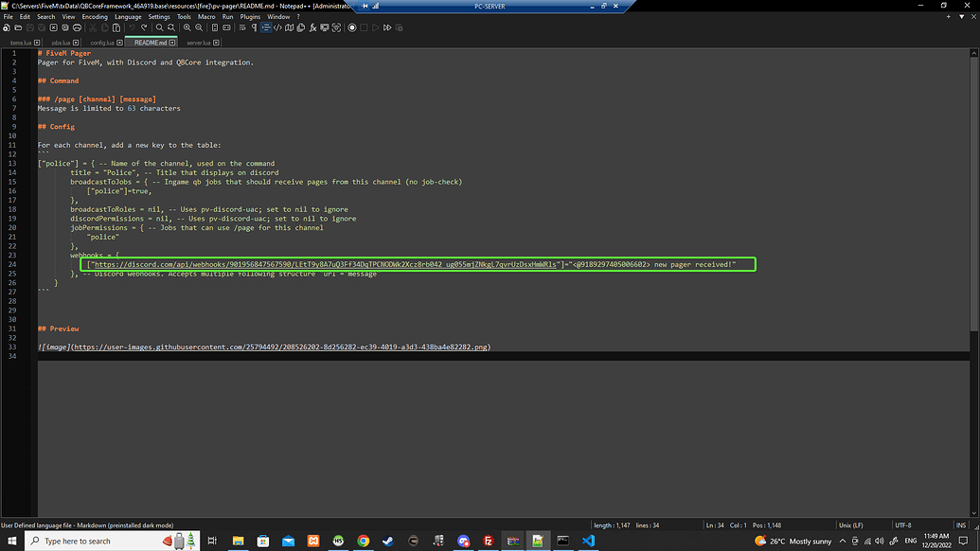
Task: Toggle show all characters
Action: coord(253,27)
